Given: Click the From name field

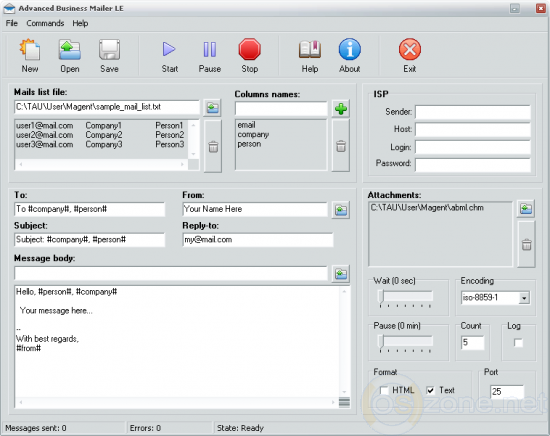Looking at the screenshot, I should pyautogui.click(x=255, y=209).
